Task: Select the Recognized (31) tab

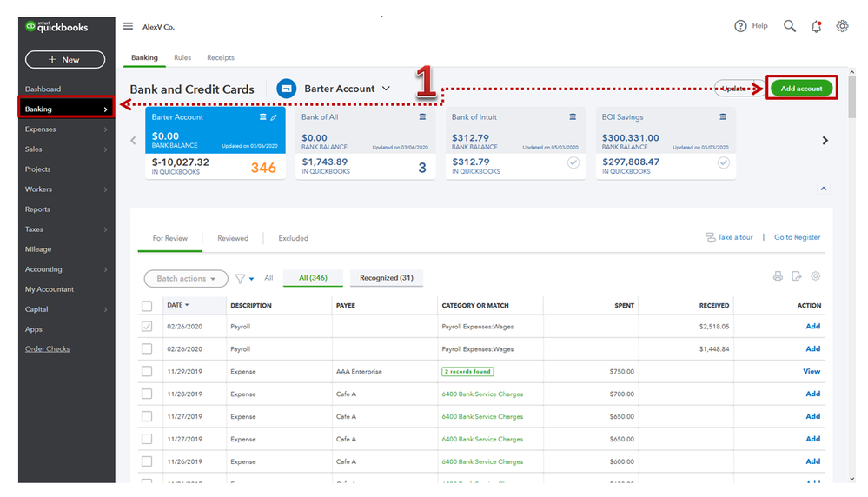Action: pyautogui.click(x=387, y=278)
